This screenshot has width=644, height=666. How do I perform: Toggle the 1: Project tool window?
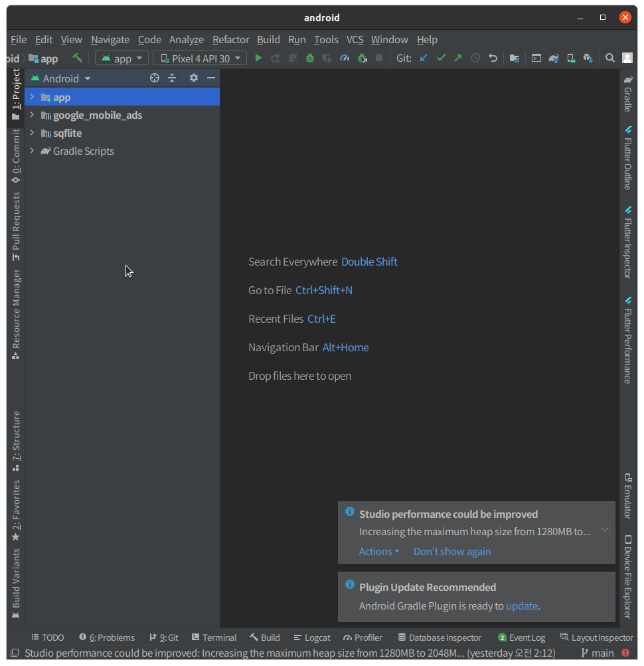click(16, 95)
